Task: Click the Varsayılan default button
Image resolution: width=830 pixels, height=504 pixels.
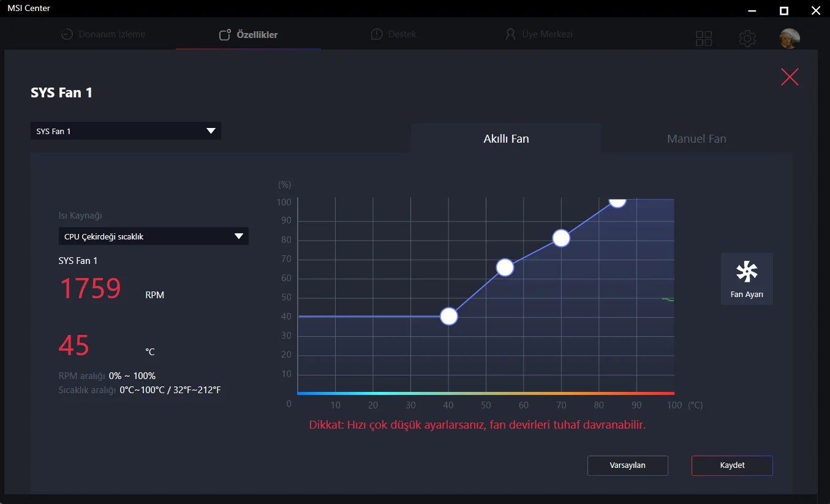Action: [628, 465]
